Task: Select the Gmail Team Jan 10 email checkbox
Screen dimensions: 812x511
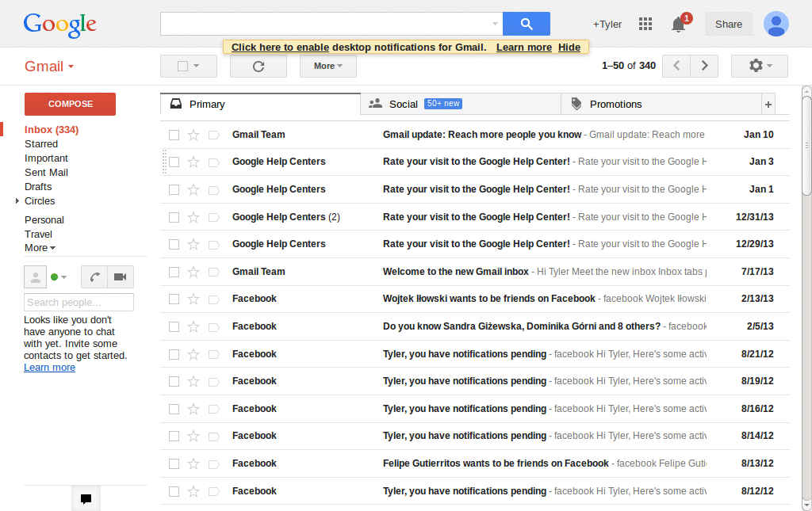Action: 174,135
